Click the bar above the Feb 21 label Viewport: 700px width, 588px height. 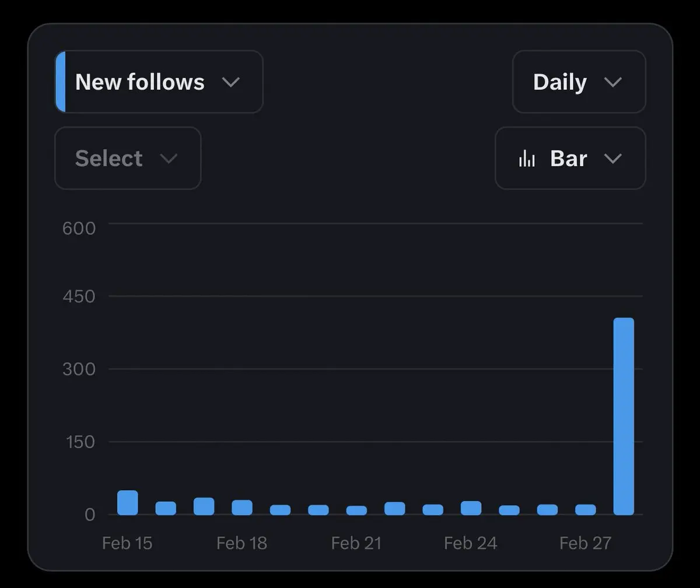[356, 510]
